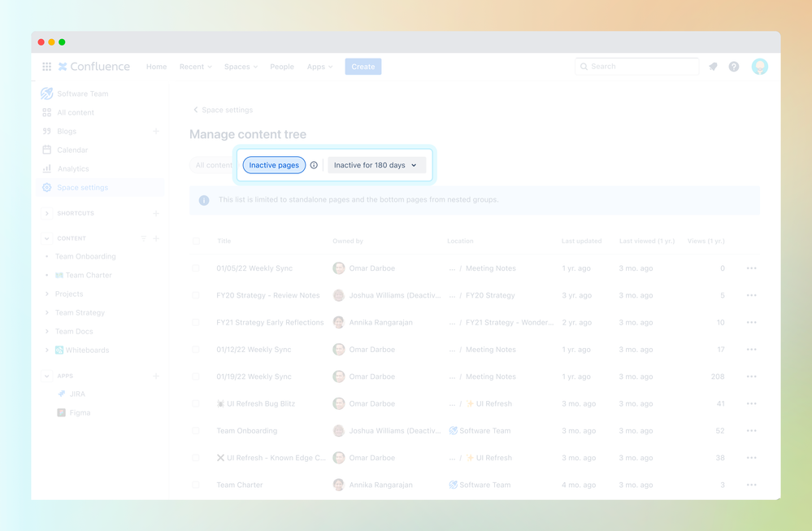The width and height of the screenshot is (812, 531).
Task: Click the Views (1 yr.) column header
Action: (x=706, y=241)
